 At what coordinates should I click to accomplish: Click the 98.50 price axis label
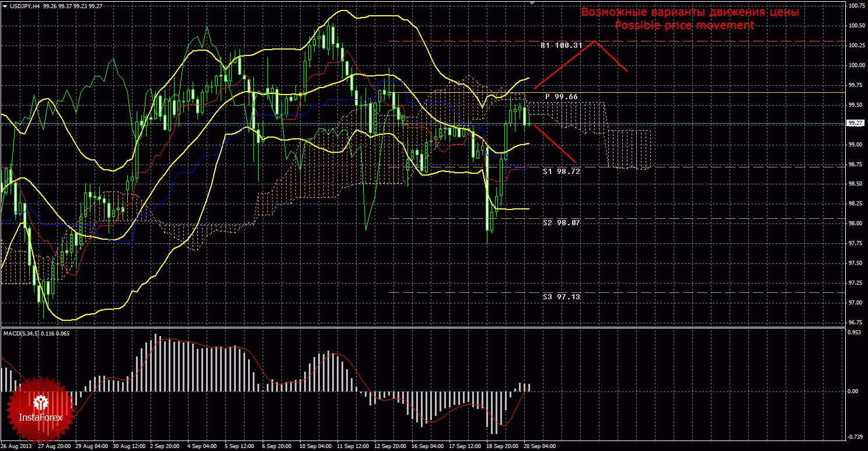(x=855, y=184)
